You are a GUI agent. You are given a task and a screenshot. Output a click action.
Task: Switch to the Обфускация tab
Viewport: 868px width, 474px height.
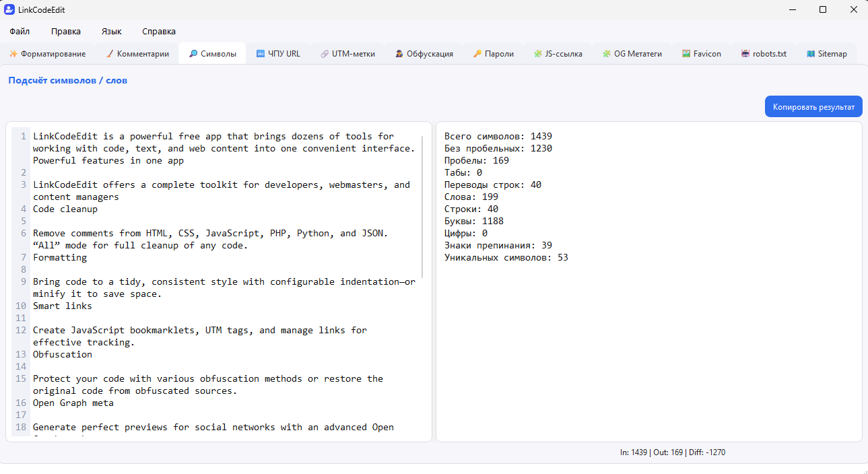[x=424, y=54]
